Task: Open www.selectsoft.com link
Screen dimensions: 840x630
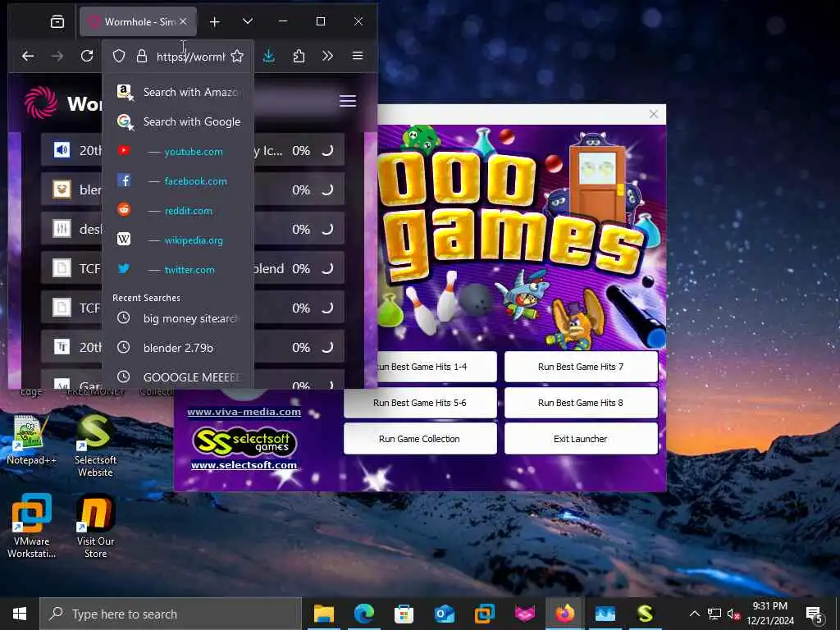Action: 244,465
